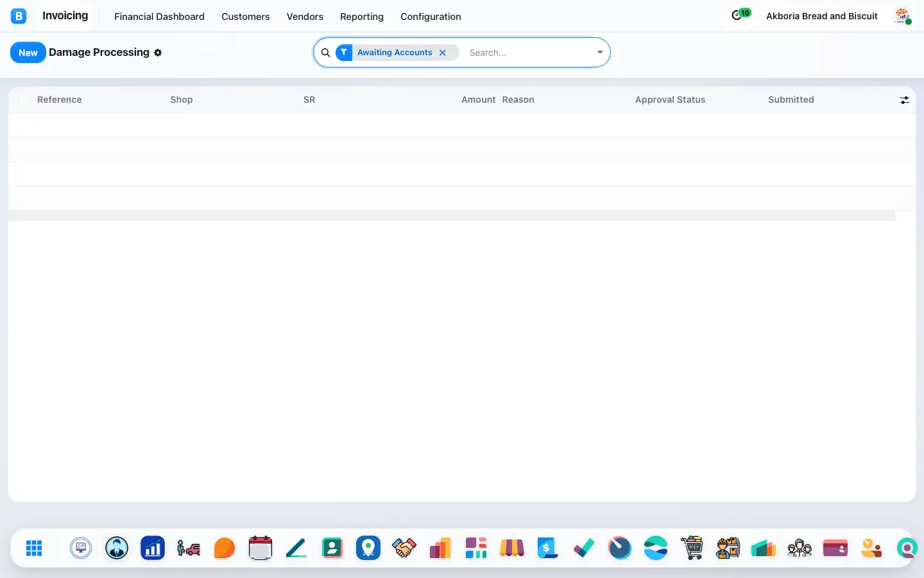Open the Financial Dashboard menu

click(x=159, y=17)
